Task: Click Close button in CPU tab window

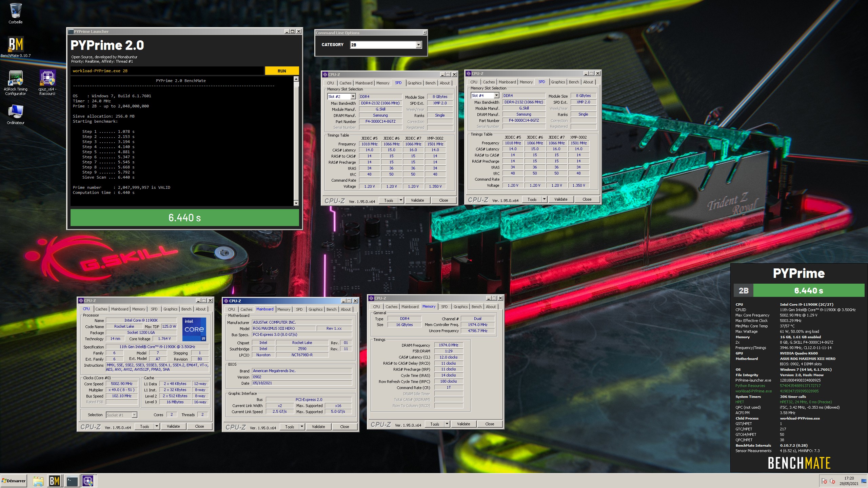Action: pos(199,426)
